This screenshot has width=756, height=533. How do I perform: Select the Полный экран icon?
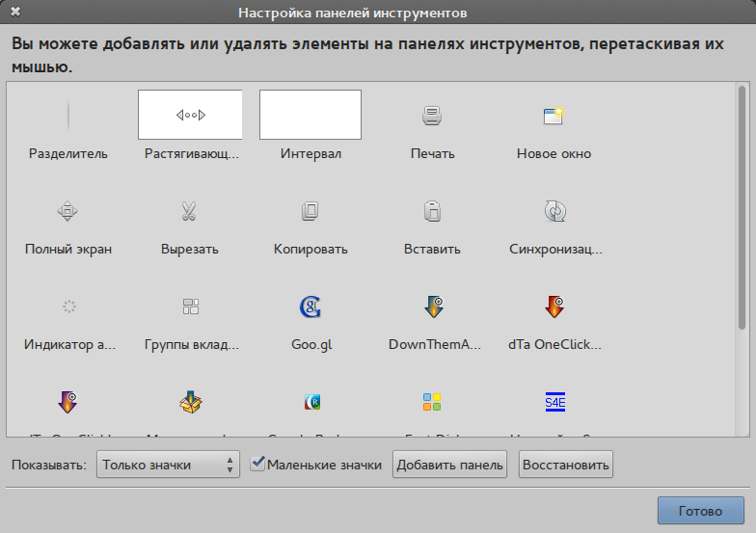[x=68, y=211]
